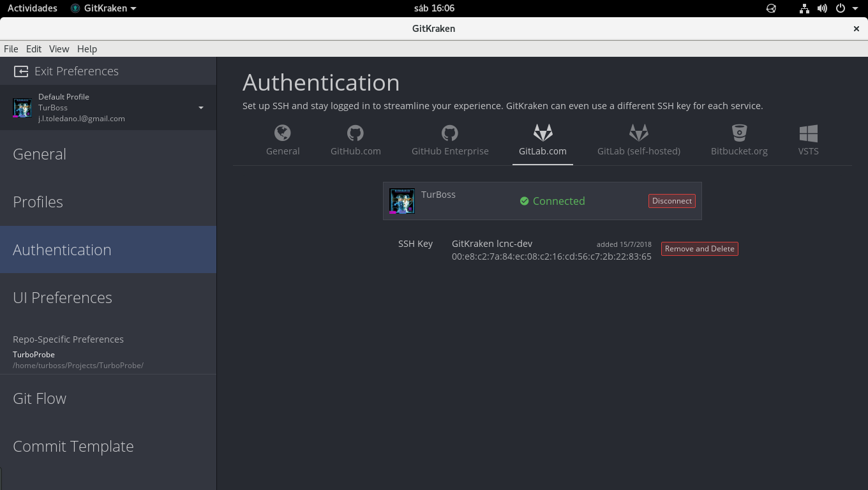Expand the Default Profile dropdown arrow

click(x=201, y=108)
